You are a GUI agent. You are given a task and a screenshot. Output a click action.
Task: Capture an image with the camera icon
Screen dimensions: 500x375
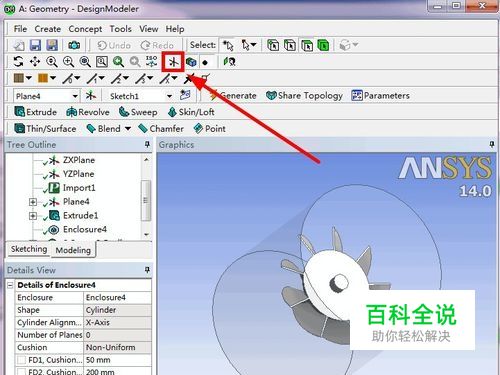click(x=74, y=45)
